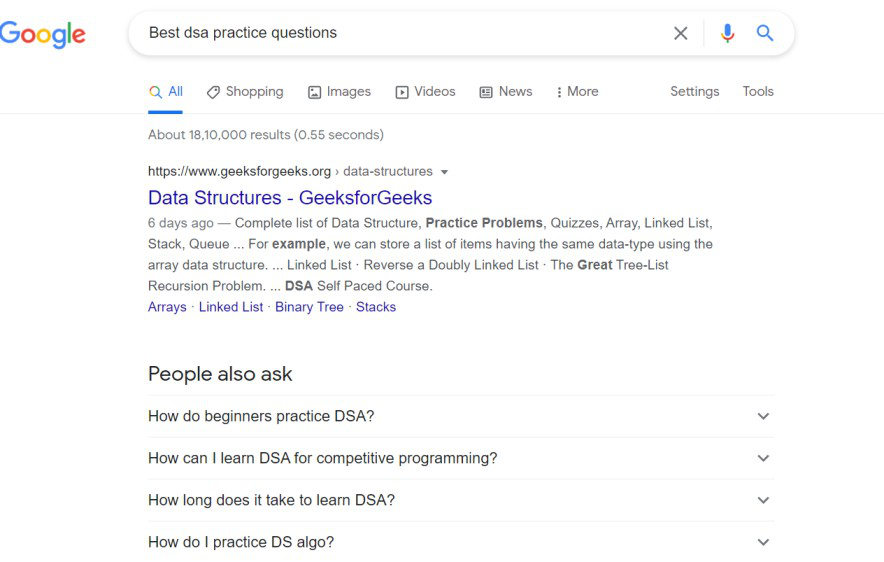This screenshot has height=562, width=884.
Task: Click the Google logo
Action: 43,35
